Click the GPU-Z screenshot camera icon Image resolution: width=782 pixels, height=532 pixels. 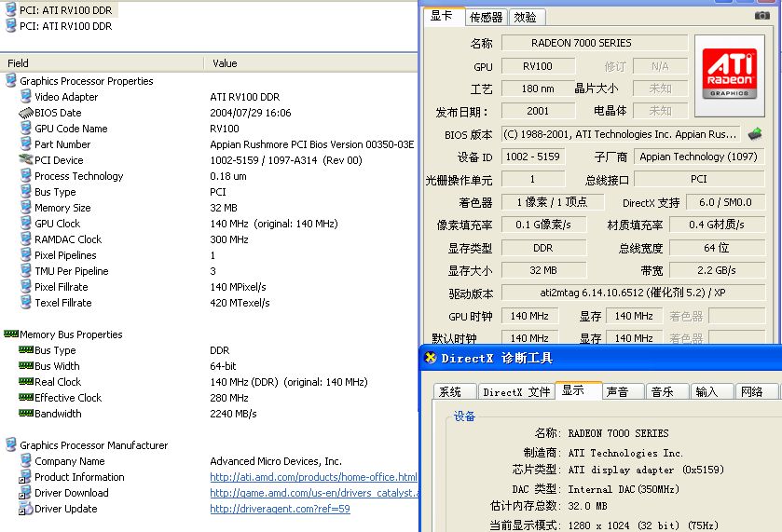pyautogui.click(x=761, y=16)
